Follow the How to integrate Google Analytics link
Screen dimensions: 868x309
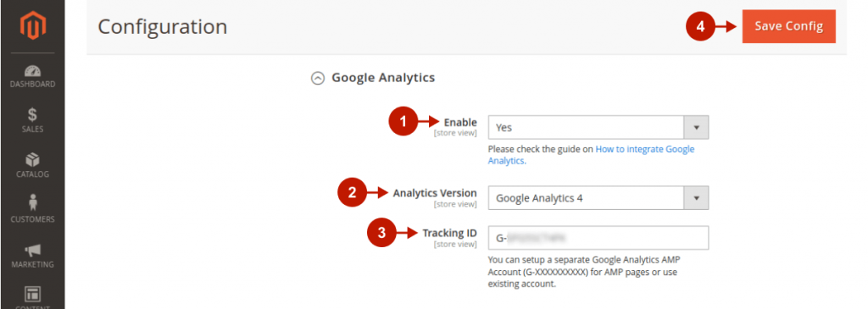[x=591, y=155]
